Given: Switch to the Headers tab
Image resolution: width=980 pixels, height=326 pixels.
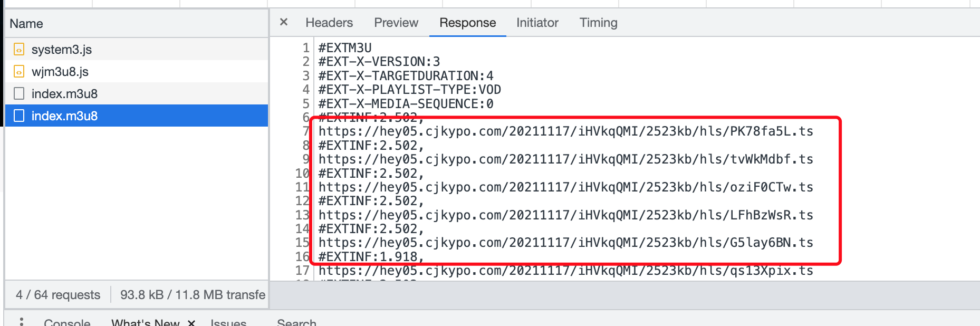Looking at the screenshot, I should (329, 23).
